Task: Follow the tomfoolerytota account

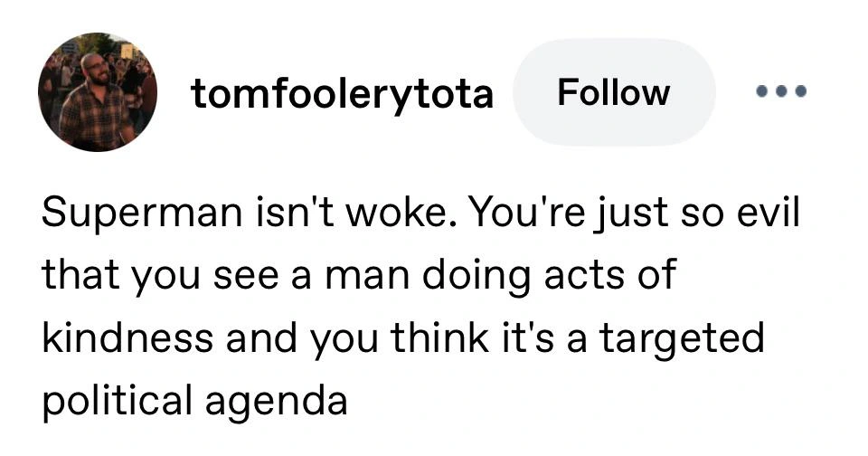Action: (614, 92)
